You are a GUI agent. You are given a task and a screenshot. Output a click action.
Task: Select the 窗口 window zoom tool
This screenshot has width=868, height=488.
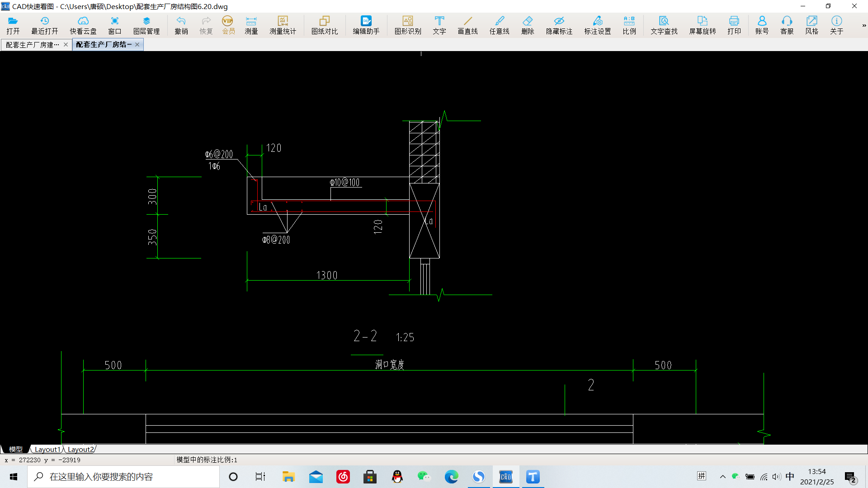(115, 25)
